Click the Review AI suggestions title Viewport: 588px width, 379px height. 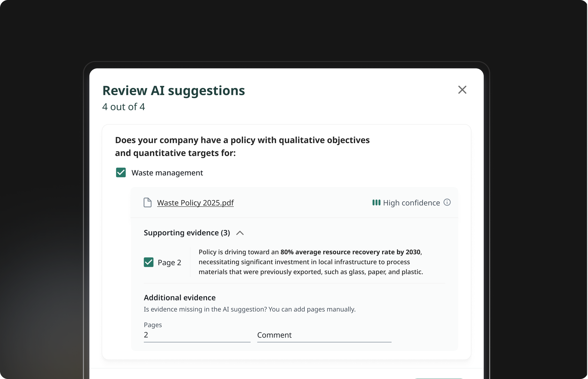[174, 91]
